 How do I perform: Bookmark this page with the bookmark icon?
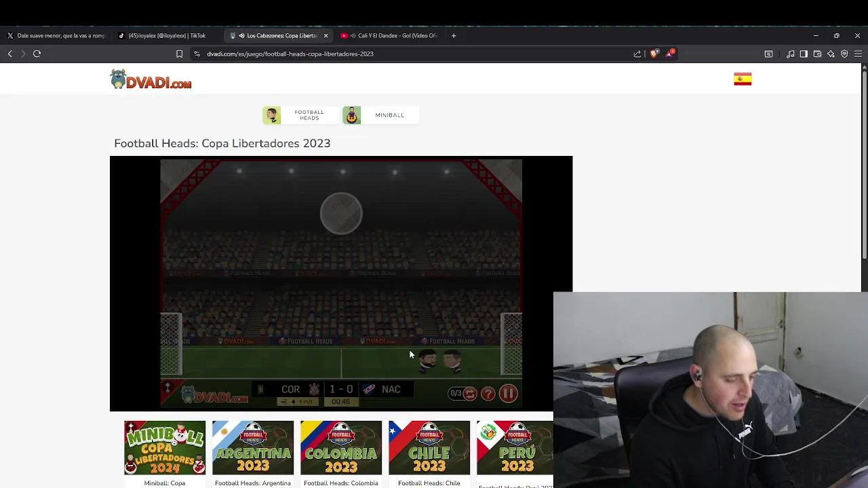pos(179,54)
